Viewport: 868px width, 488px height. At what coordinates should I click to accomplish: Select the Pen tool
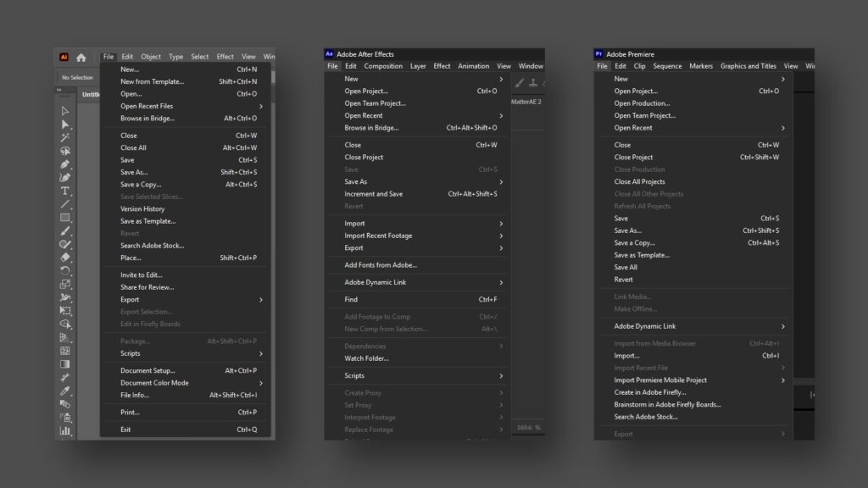[x=64, y=164]
